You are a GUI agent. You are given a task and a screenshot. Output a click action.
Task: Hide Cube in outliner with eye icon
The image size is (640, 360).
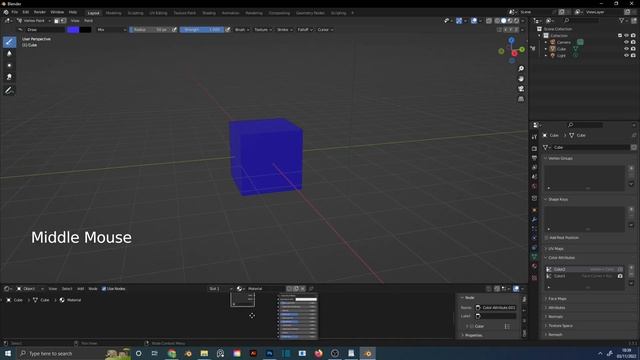click(x=626, y=49)
